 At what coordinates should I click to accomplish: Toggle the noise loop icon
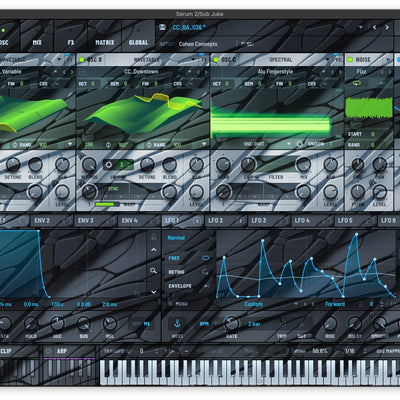point(357,84)
